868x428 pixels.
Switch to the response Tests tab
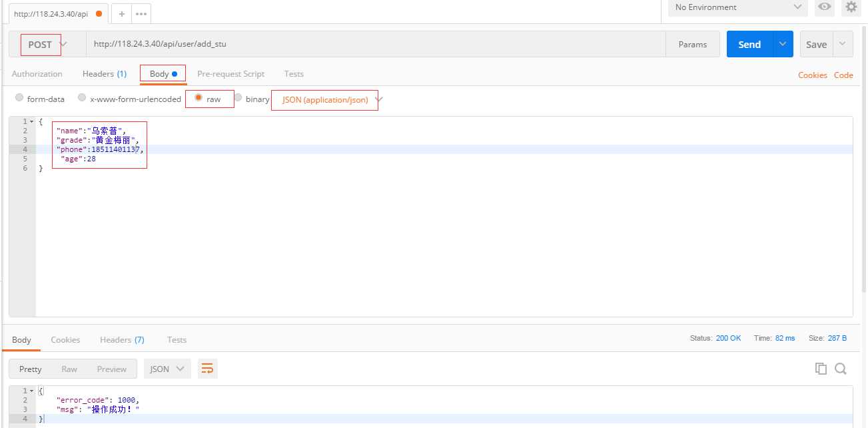[x=177, y=340]
